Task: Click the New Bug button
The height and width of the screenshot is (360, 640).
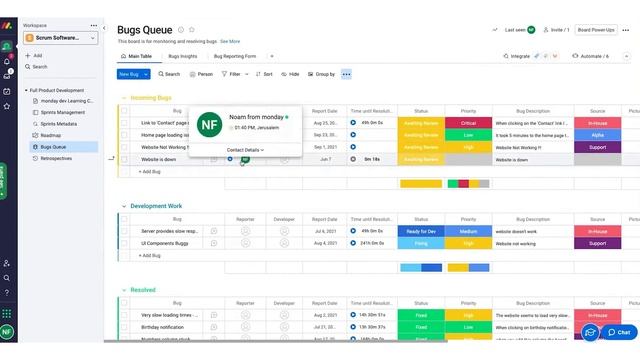Action: coord(129,74)
